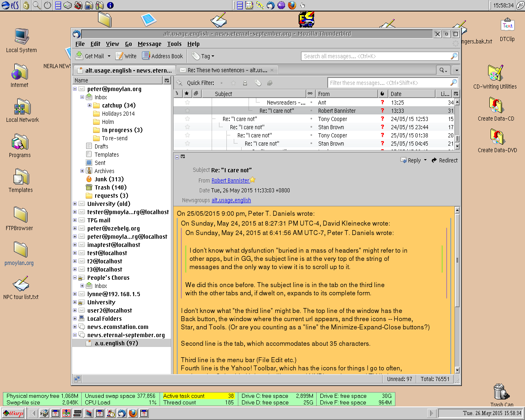Click the Robert Bannister sender link
Viewport: 525px width, 420px height.
coord(230,180)
